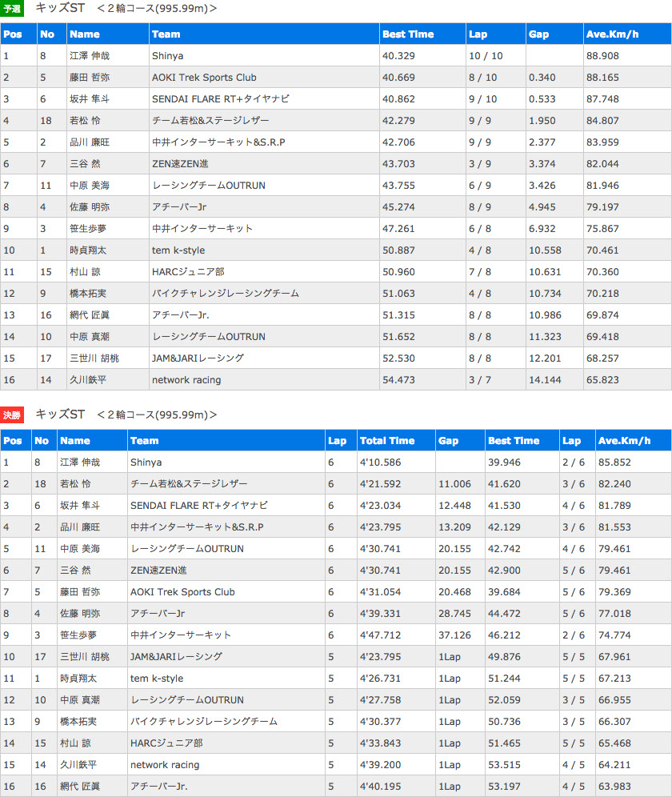Viewport: 672px width, 797px height.
Task: Click the 決勝 キッズST course title
Action: click(x=126, y=415)
